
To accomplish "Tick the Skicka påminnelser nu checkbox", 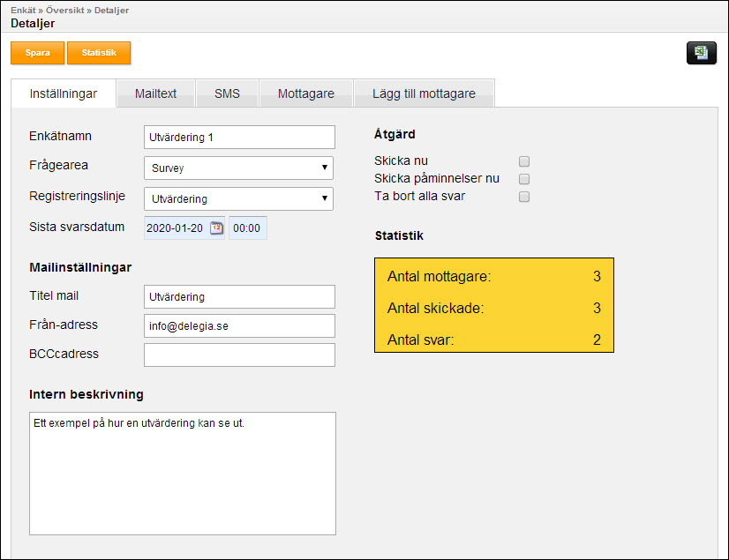I will coord(524,179).
